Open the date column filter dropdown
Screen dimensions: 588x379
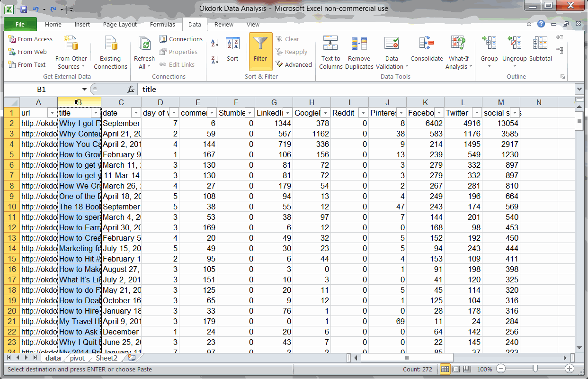[x=136, y=113]
